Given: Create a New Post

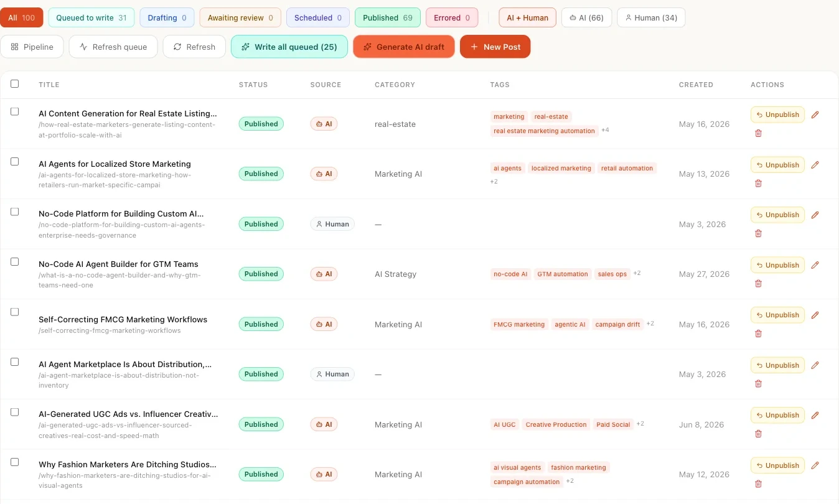Looking at the screenshot, I should pos(495,47).
